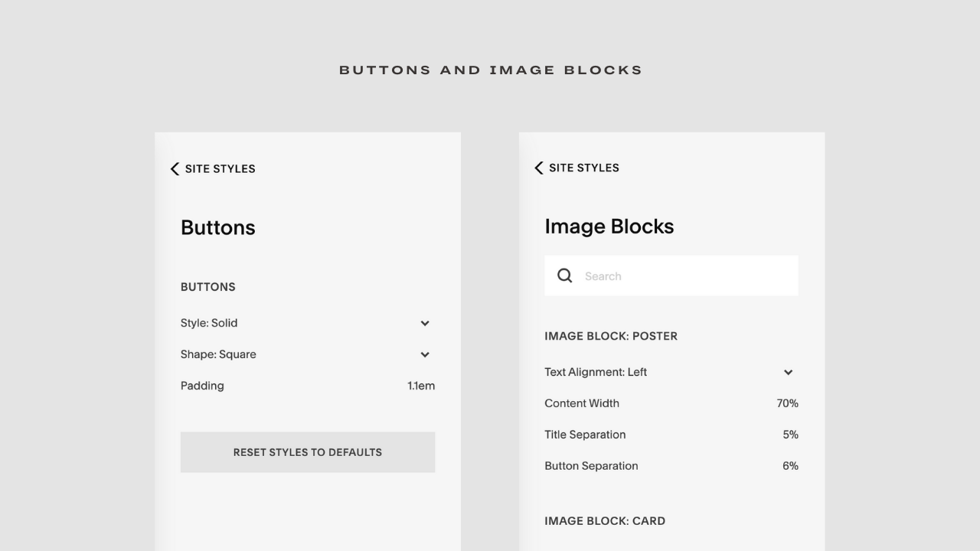Adjust the Padding 1.1em value
The height and width of the screenshot is (551, 980).
pos(421,386)
